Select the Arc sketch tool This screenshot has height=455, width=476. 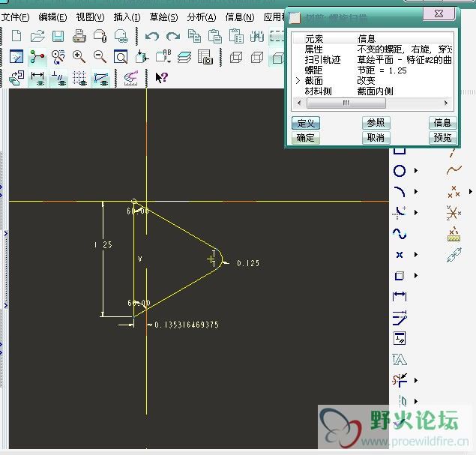[400, 192]
